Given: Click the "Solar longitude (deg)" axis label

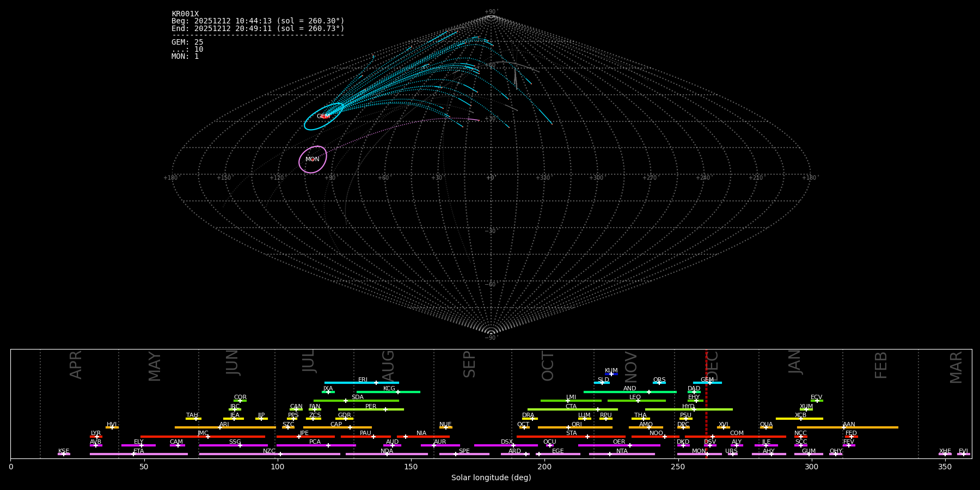Looking at the screenshot, I should pos(491,478).
